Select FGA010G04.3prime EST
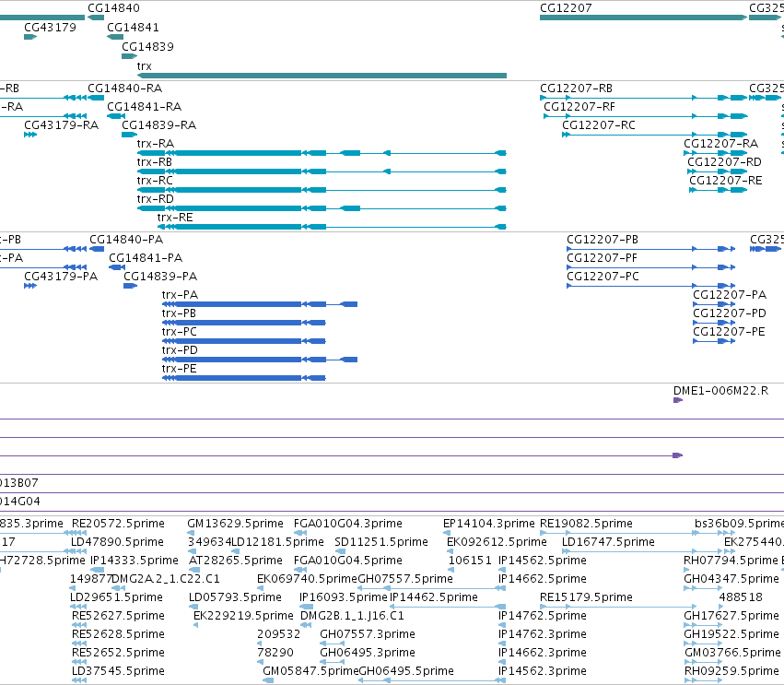 pos(300,533)
